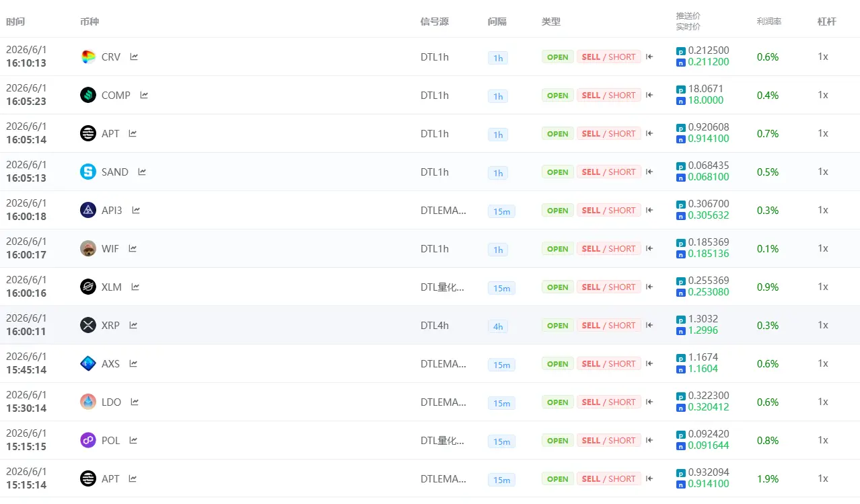Click the chart icon beside SAND
Viewport: 860px width, 504px height.
click(x=142, y=172)
